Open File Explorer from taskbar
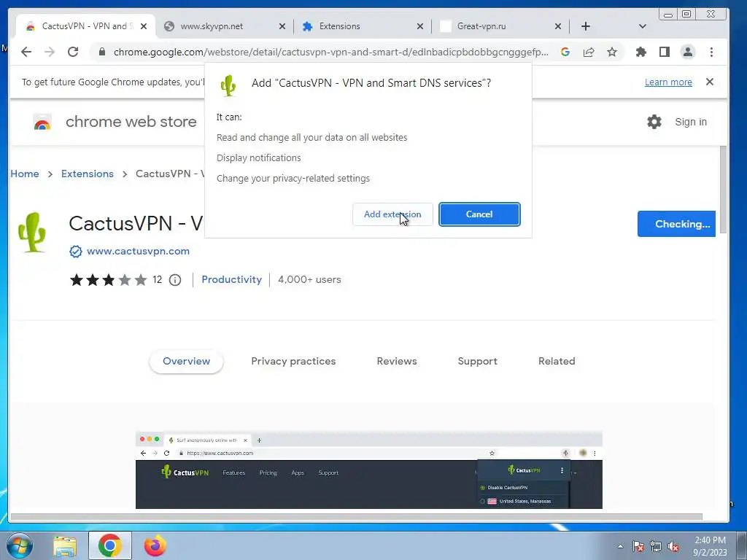Screen dimensions: 747x560 point(65,546)
